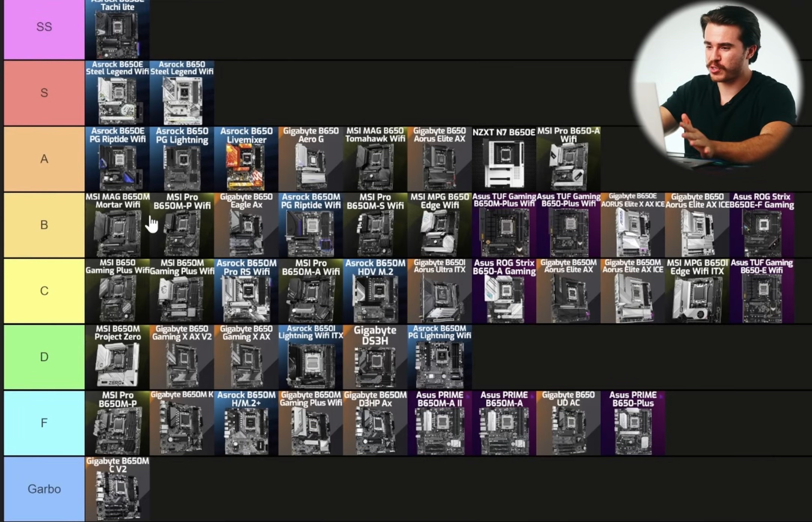
Task: Click Asrock B650E PG Riptide Wifi tile
Action: point(117,159)
